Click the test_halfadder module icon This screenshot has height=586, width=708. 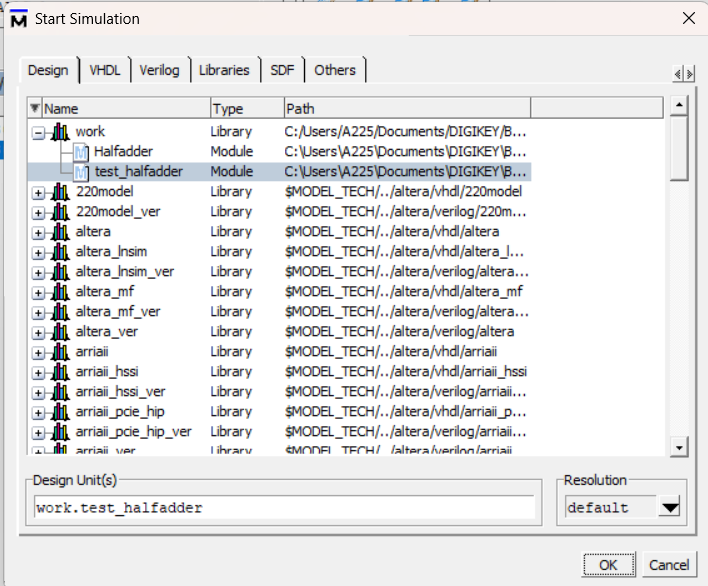pos(82,172)
